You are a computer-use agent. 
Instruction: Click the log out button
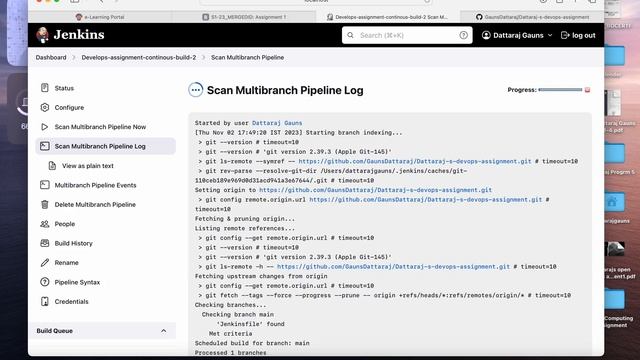578,35
